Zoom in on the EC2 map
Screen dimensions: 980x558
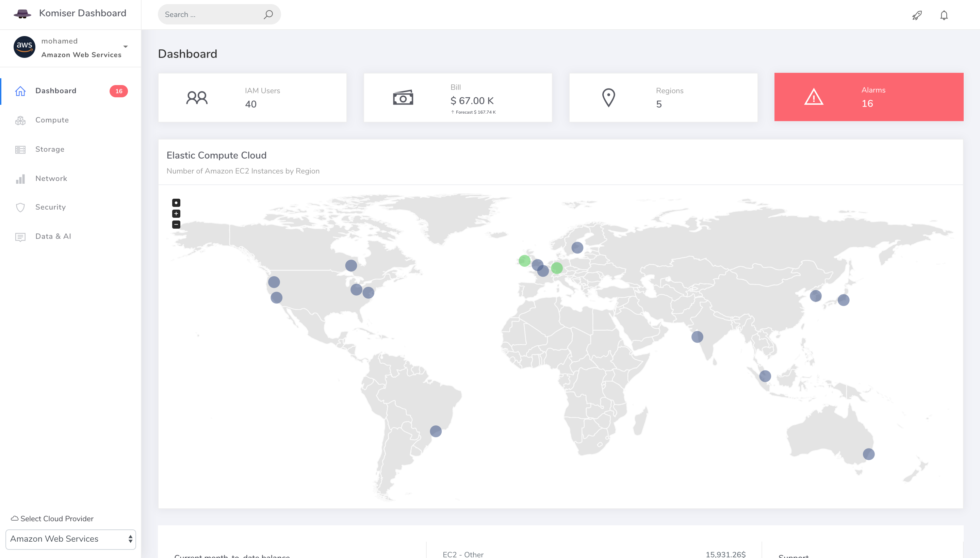point(176,214)
